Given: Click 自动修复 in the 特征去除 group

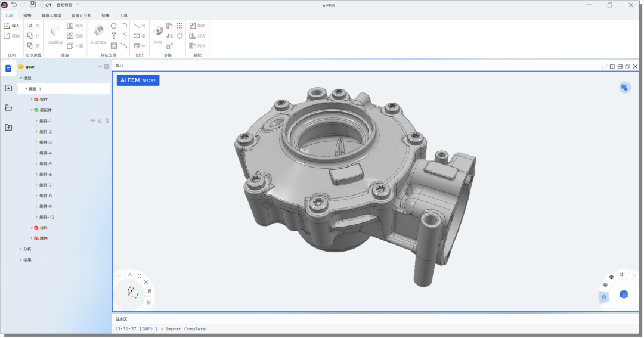Looking at the screenshot, I should (x=98, y=35).
